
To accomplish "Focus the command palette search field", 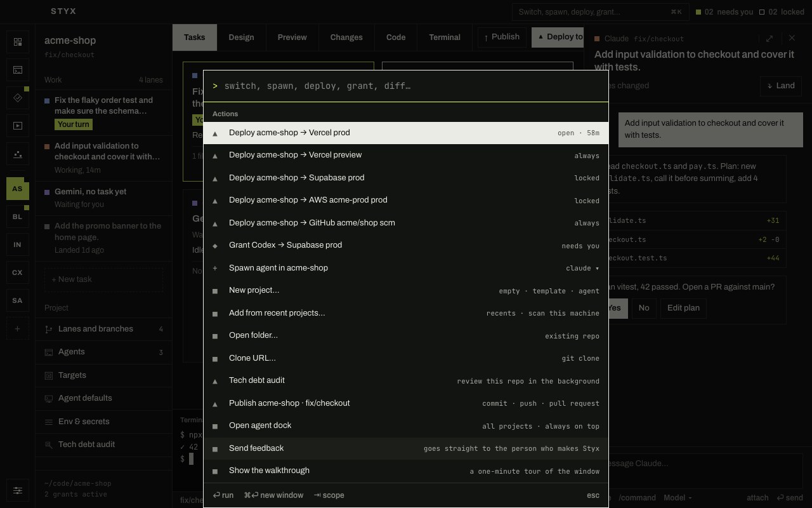I will 406,86.
